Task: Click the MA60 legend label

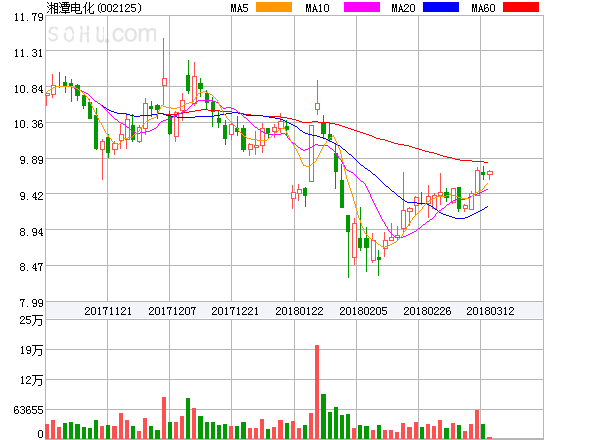Action: click(483, 8)
